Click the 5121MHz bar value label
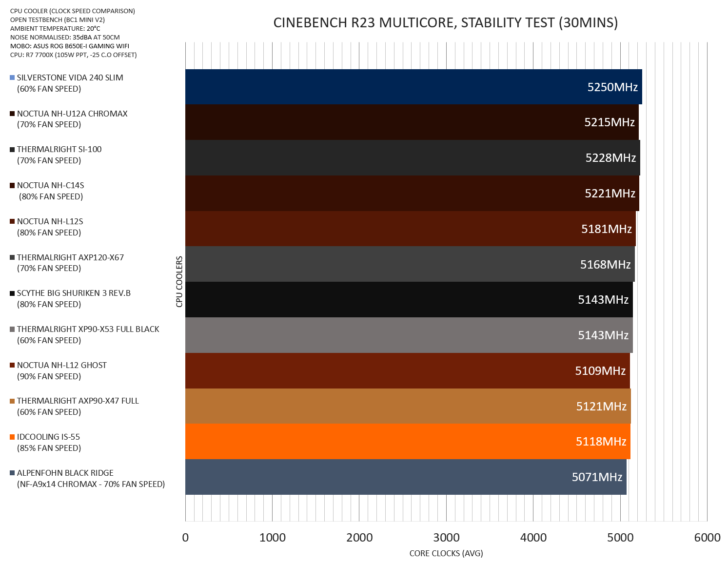This screenshot has width=728, height=563. 601,406
